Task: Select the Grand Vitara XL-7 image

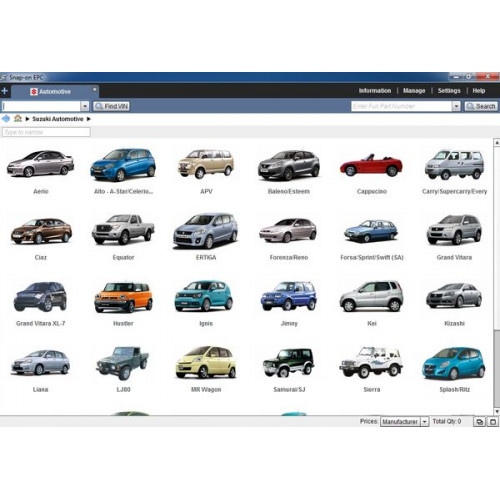Action: [40, 297]
